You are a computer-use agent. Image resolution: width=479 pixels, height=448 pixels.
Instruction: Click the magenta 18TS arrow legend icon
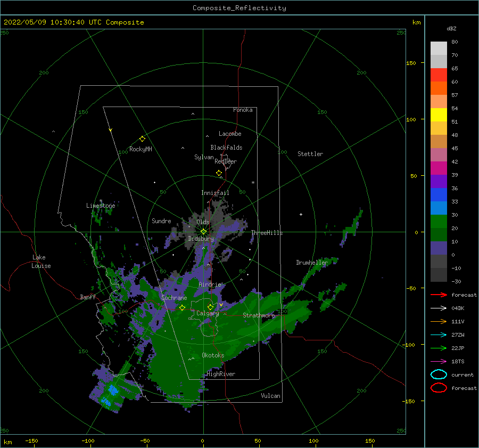[x=439, y=362]
